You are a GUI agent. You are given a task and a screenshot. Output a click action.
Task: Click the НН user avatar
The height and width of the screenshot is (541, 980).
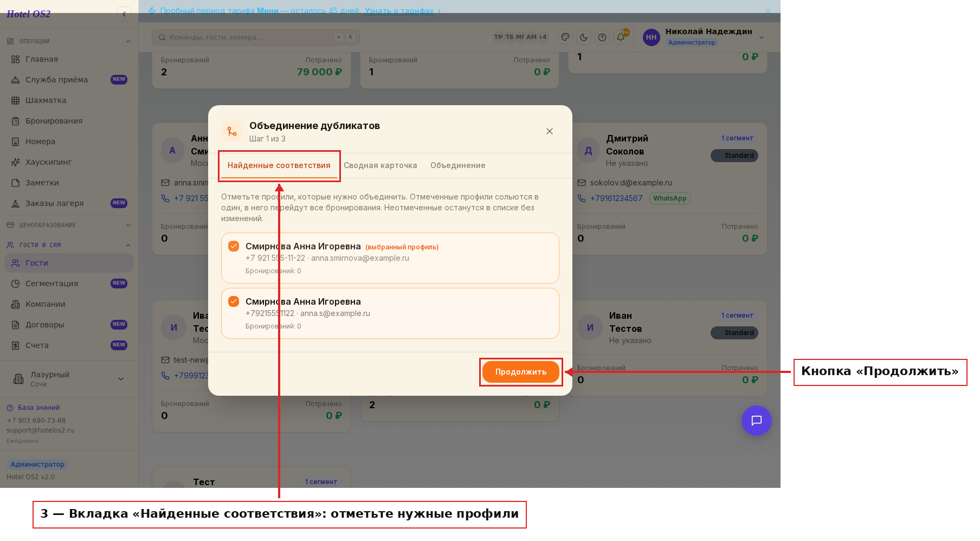(651, 37)
